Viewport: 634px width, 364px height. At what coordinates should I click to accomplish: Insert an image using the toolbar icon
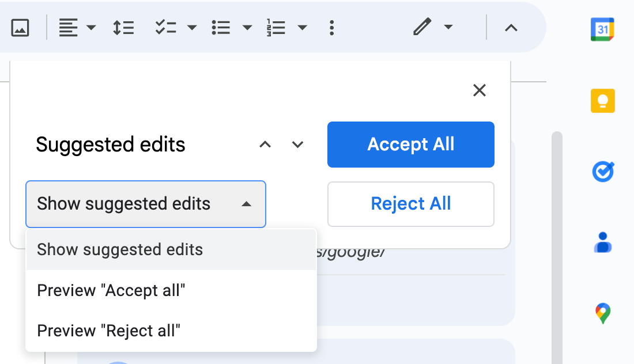click(x=20, y=28)
